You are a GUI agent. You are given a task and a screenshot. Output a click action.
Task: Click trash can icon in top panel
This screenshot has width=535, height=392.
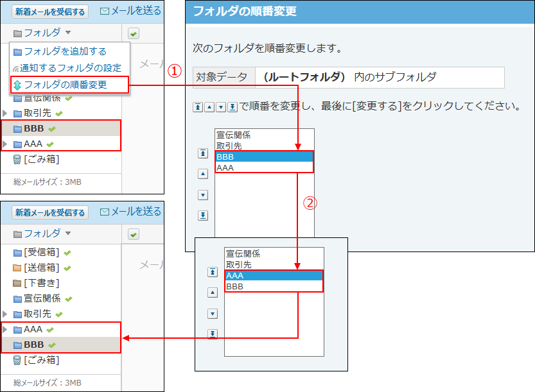(17, 159)
